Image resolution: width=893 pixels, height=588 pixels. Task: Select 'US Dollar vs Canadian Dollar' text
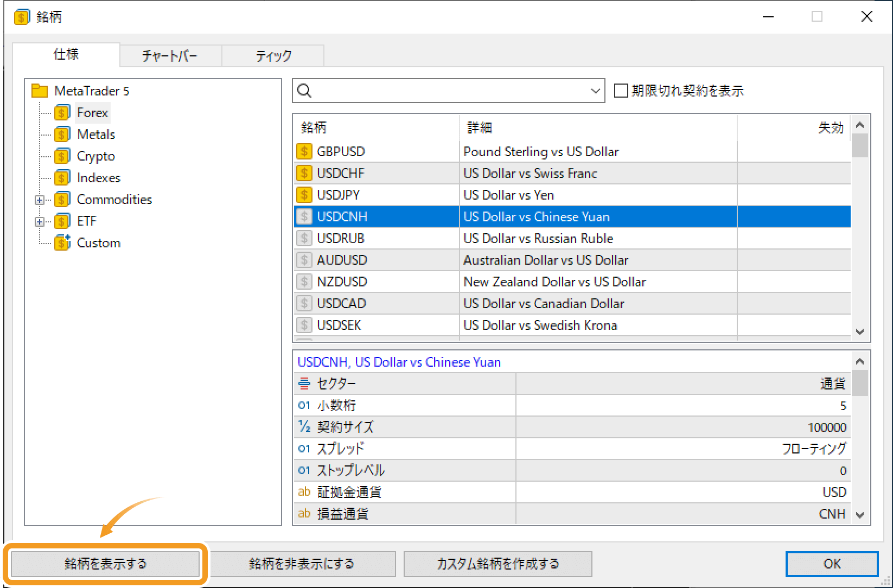pos(544,303)
